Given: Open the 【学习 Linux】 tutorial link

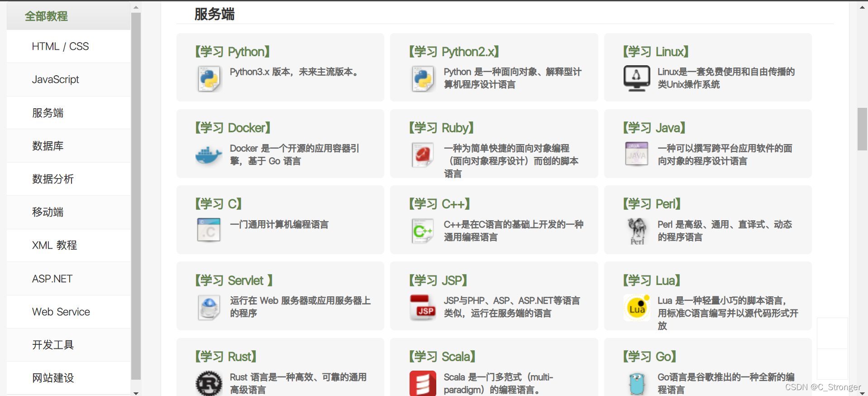Looking at the screenshot, I should [656, 52].
